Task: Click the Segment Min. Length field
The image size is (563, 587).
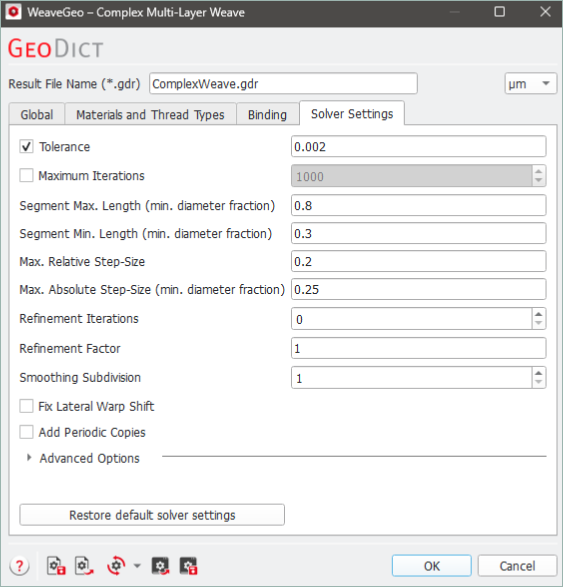Action: (419, 233)
